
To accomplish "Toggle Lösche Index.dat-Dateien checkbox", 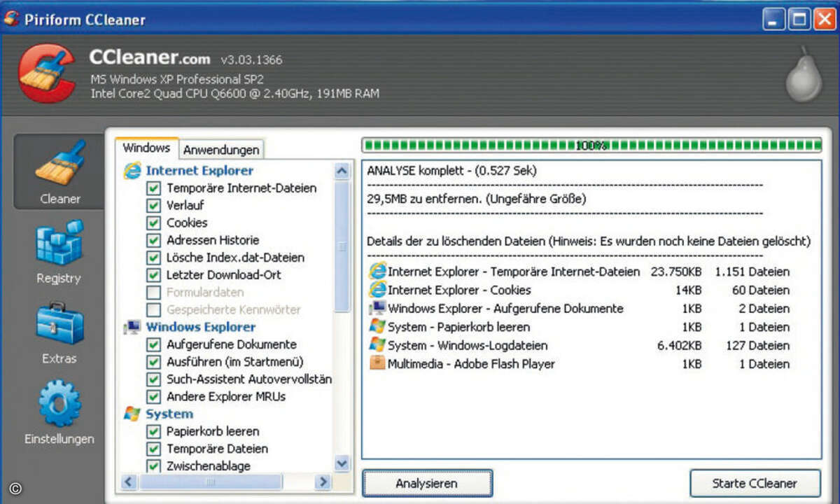I will [x=153, y=258].
